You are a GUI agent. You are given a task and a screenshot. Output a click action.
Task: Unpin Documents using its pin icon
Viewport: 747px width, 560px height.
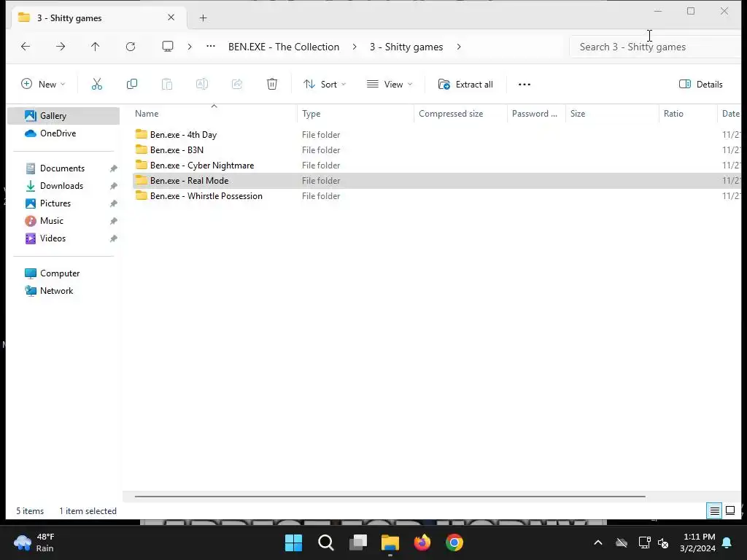coord(113,168)
